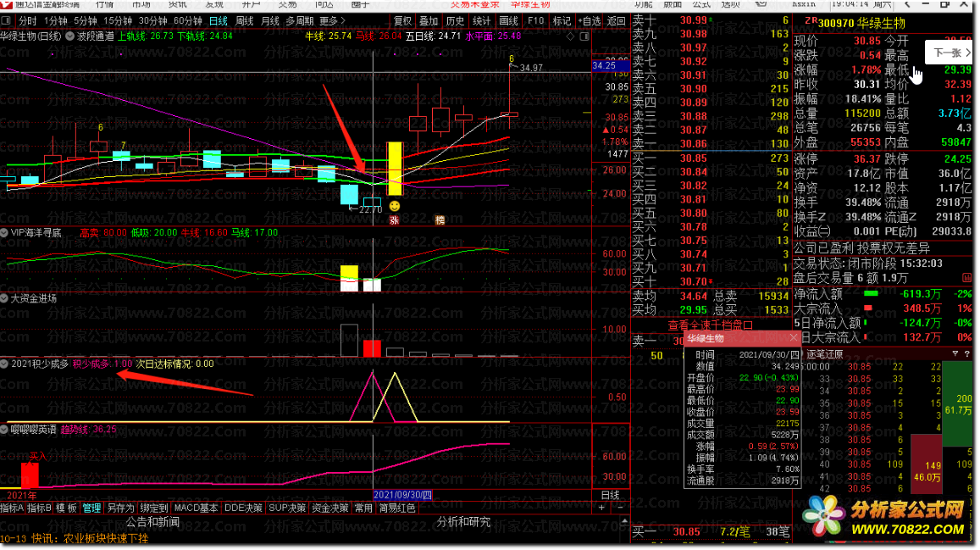Click the 2021/09/30/四 date marker
Screen dimensions: 980x550
(402, 495)
